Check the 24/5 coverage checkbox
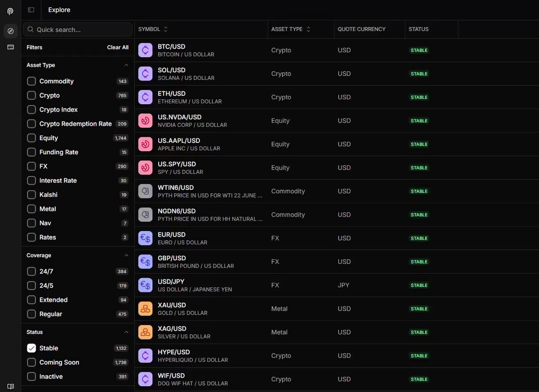 click(31, 285)
